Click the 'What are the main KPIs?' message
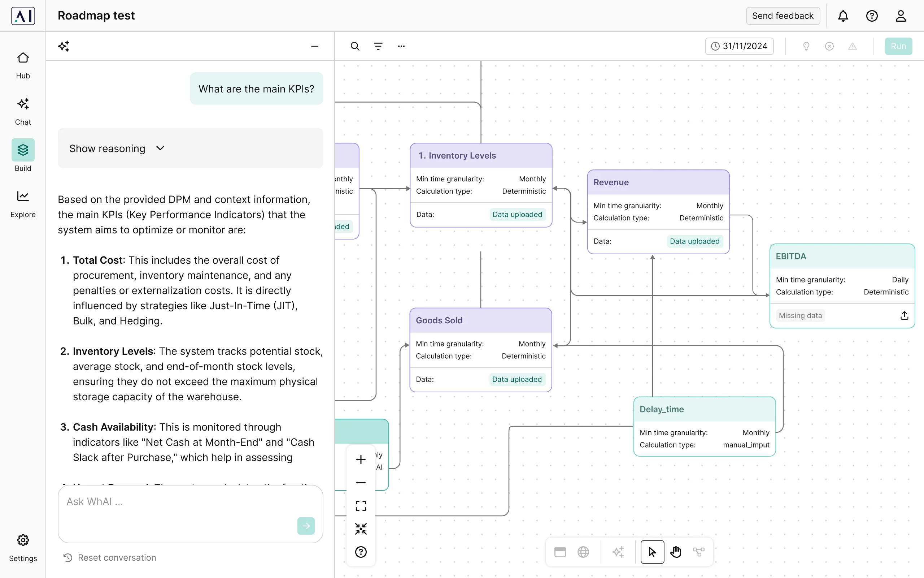Screen dimensions: 924x578 click(x=256, y=89)
